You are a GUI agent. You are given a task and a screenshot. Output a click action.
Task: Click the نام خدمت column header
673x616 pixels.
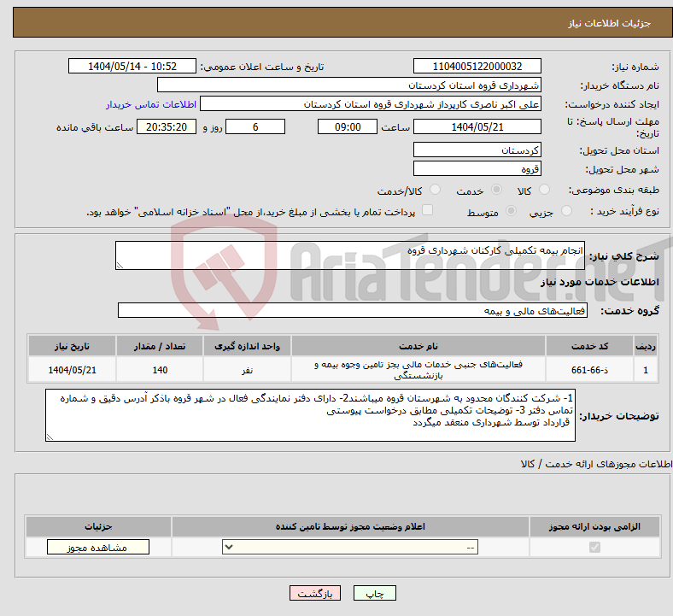click(418, 346)
